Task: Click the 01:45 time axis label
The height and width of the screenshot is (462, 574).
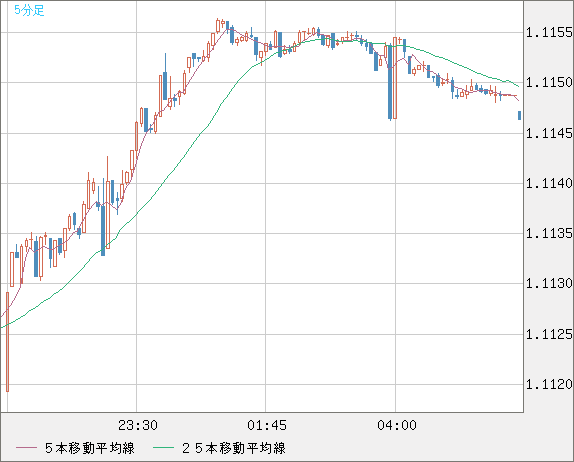Action: [x=267, y=425]
